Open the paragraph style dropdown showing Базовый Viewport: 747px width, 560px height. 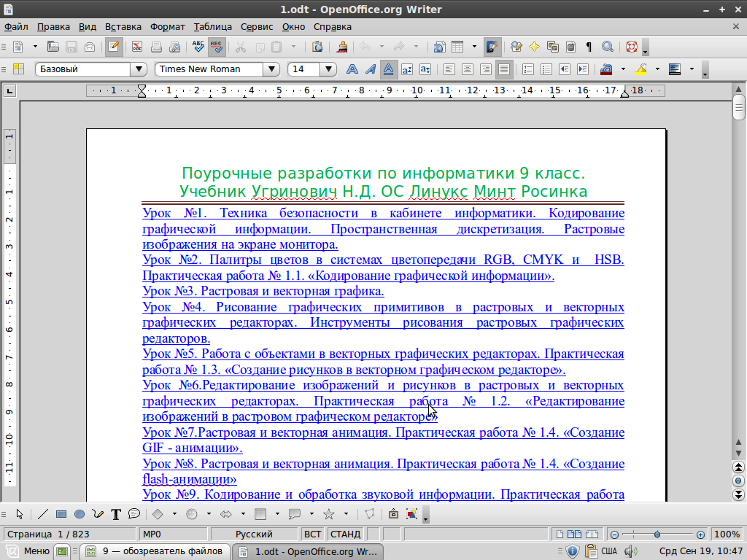[x=139, y=69]
